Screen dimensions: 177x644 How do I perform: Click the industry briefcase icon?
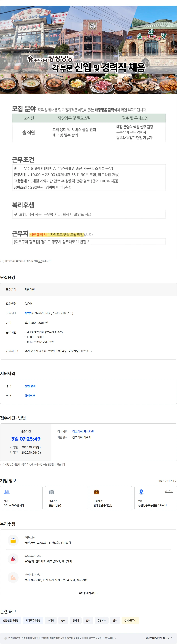coord(96,492)
